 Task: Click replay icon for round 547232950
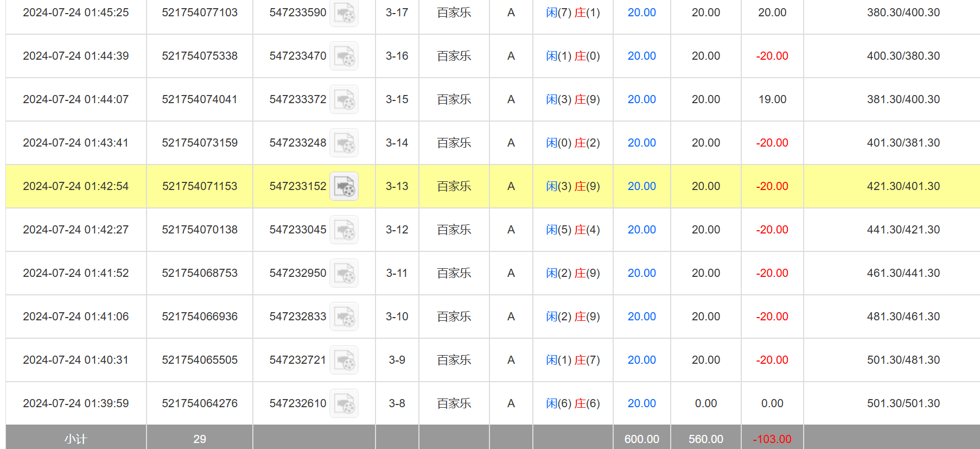point(344,273)
